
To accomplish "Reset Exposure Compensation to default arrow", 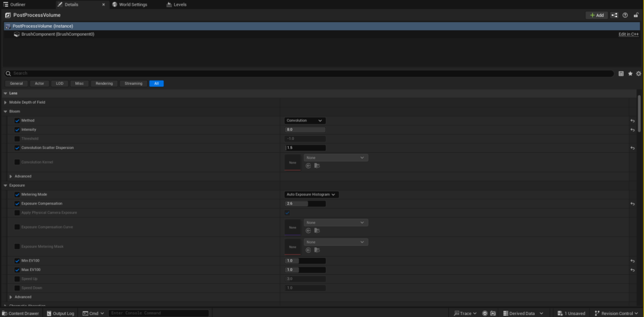I will (633, 204).
